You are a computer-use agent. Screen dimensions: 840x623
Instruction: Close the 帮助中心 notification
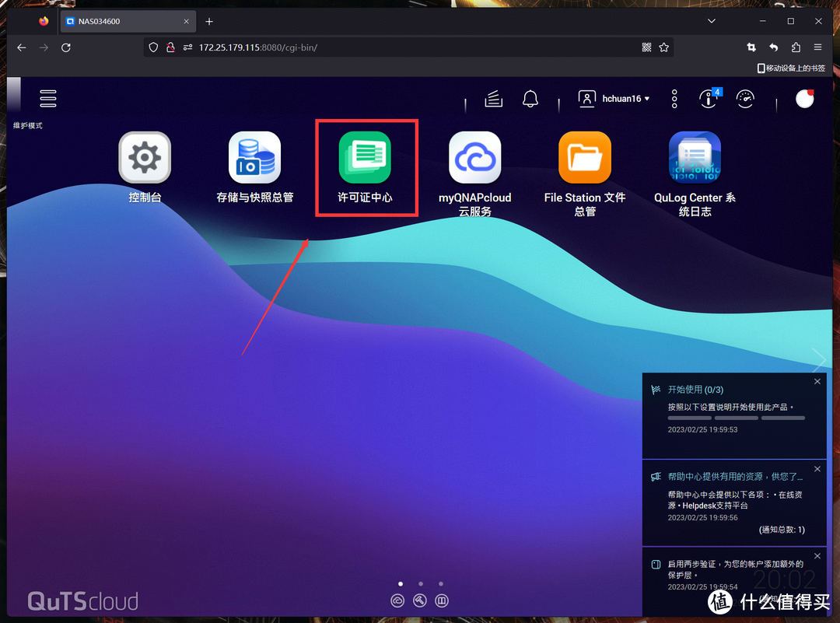tap(817, 469)
